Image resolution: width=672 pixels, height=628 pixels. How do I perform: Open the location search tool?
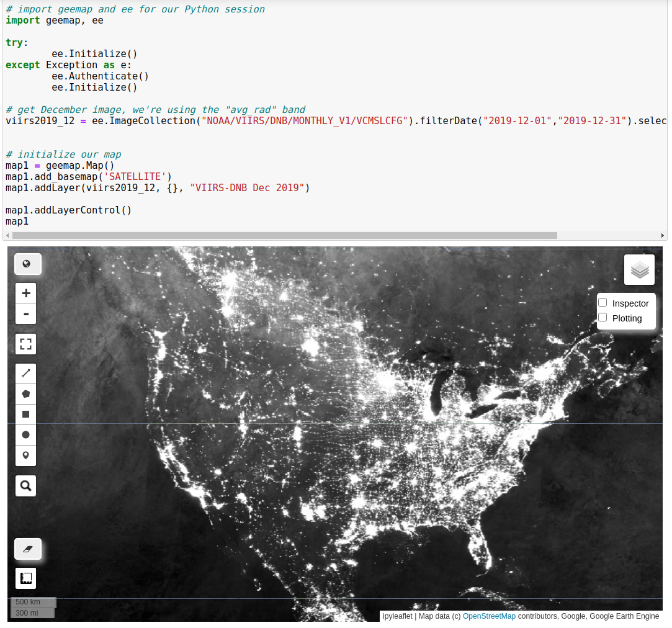pyautogui.click(x=25, y=485)
